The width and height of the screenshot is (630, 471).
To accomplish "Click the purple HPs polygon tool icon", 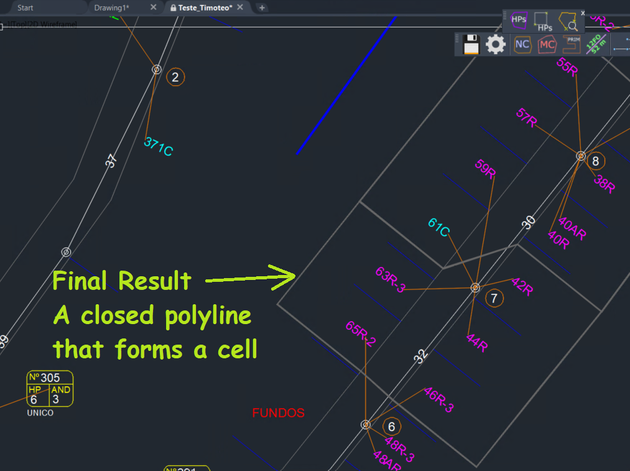I will coord(518,20).
